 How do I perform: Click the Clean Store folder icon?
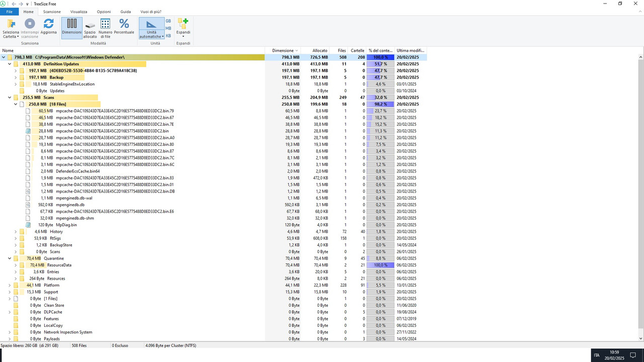coord(16,305)
